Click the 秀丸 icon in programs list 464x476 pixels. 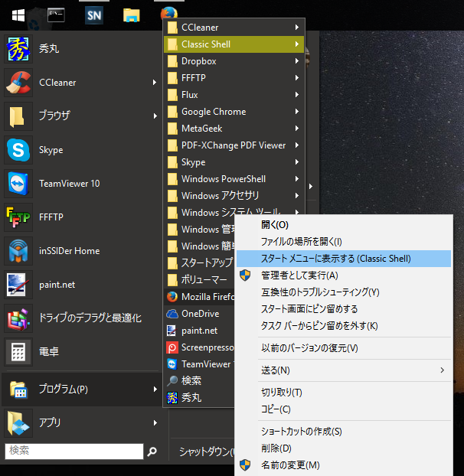pyautogui.click(x=172, y=398)
